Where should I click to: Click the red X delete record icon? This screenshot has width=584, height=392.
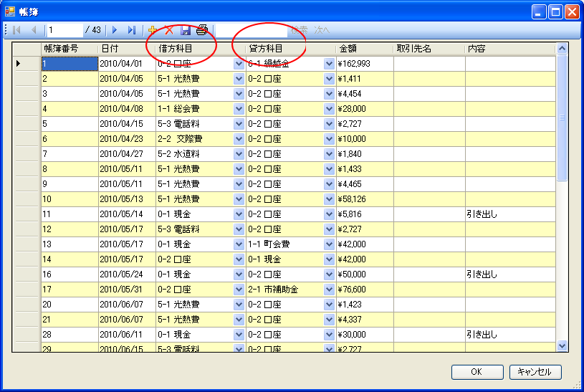169,30
